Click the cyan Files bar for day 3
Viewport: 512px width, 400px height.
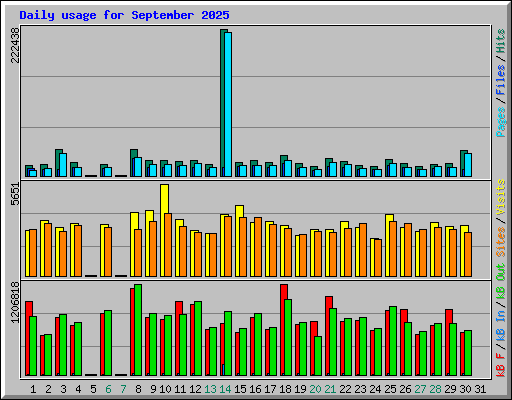click(63, 165)
